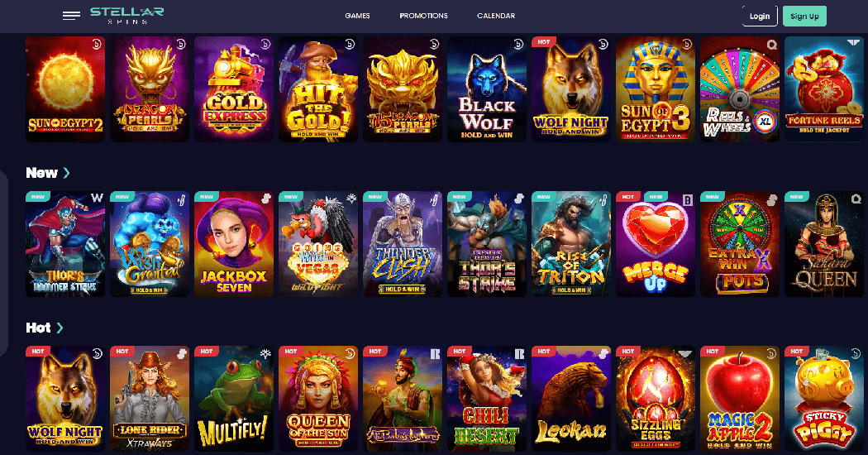
Task: Open the Calendar menu item
Action: [x=496, y=16]
